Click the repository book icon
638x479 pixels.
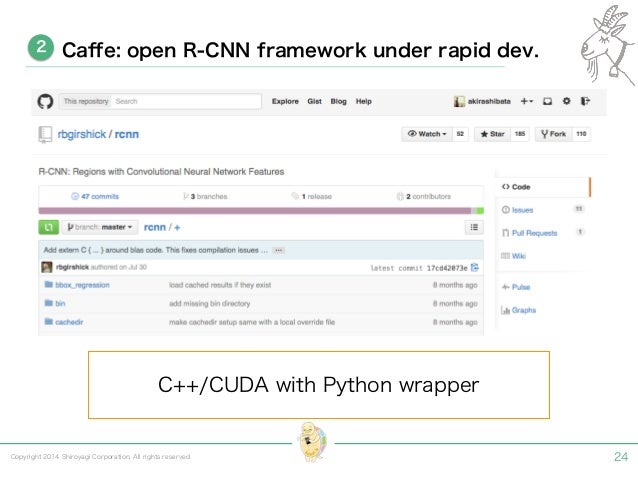coord(45,134)
